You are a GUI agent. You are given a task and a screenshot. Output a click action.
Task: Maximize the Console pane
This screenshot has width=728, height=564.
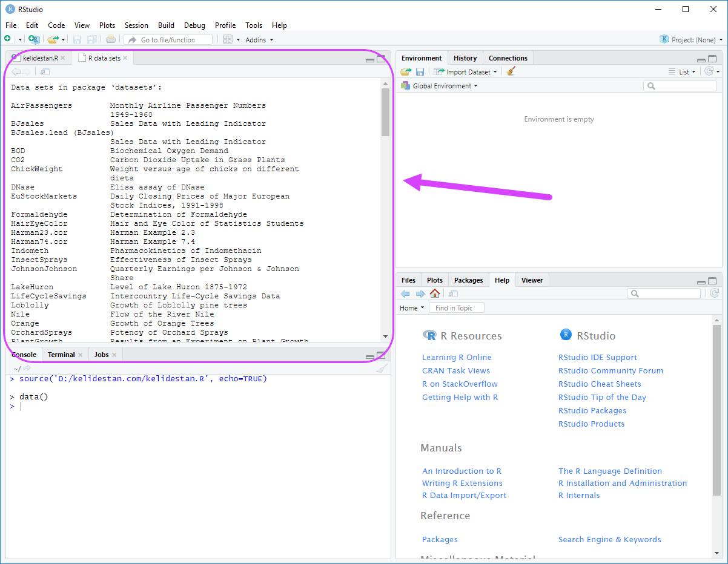click(x=381, y=355)
